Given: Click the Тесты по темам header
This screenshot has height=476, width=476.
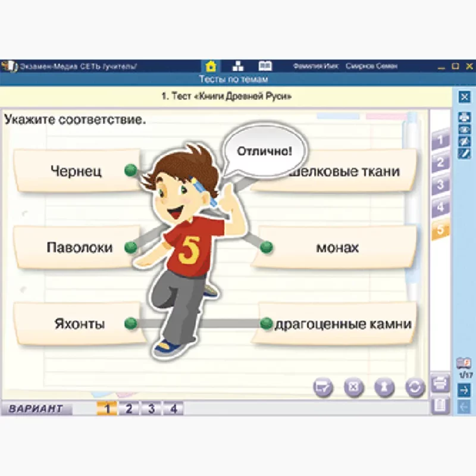Looking at the screenshot, I should coord(233,79).
